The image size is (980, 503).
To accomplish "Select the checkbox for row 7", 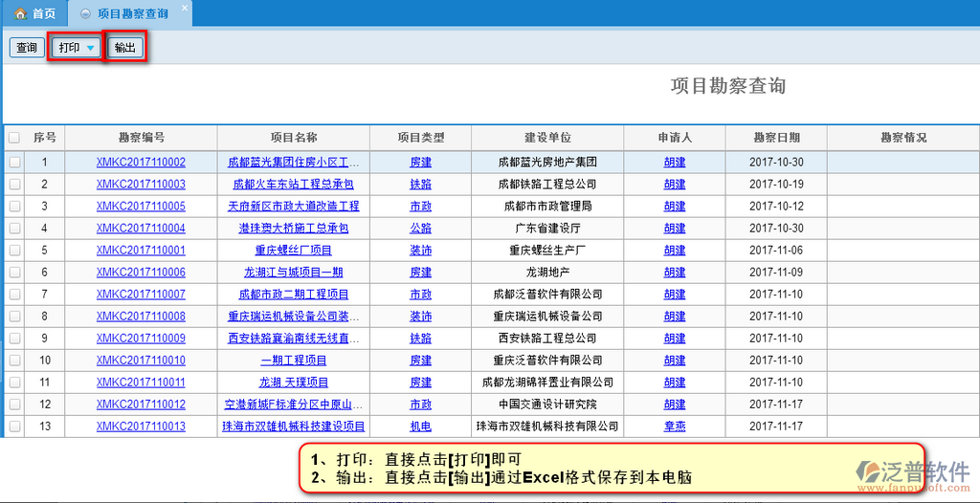I will [x=14, y=295].
